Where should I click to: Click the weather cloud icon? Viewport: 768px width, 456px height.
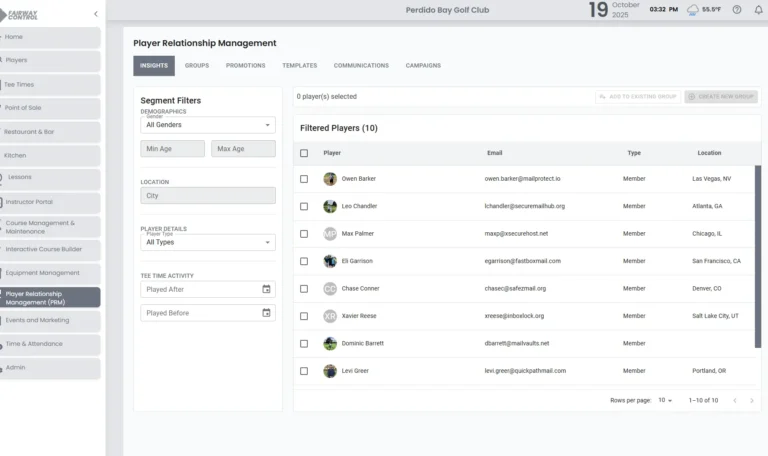(x=693, y=10)
